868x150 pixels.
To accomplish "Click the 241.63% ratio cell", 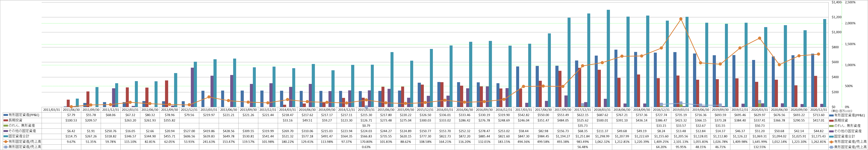I will tap(209, 142).
